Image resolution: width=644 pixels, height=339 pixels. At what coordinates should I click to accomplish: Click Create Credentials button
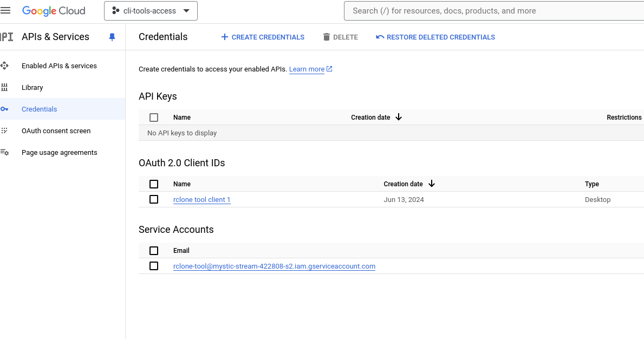[263, 37]
